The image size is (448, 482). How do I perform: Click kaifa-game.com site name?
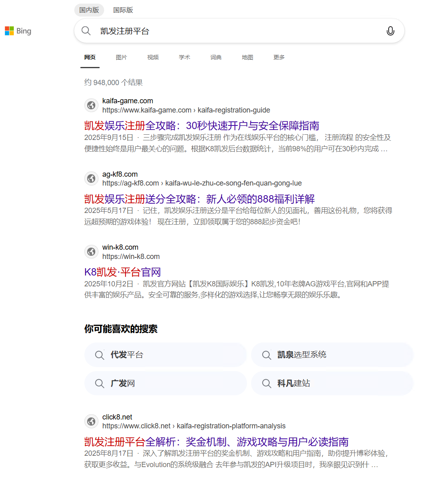pyautogui.click(x=128, y=101)
